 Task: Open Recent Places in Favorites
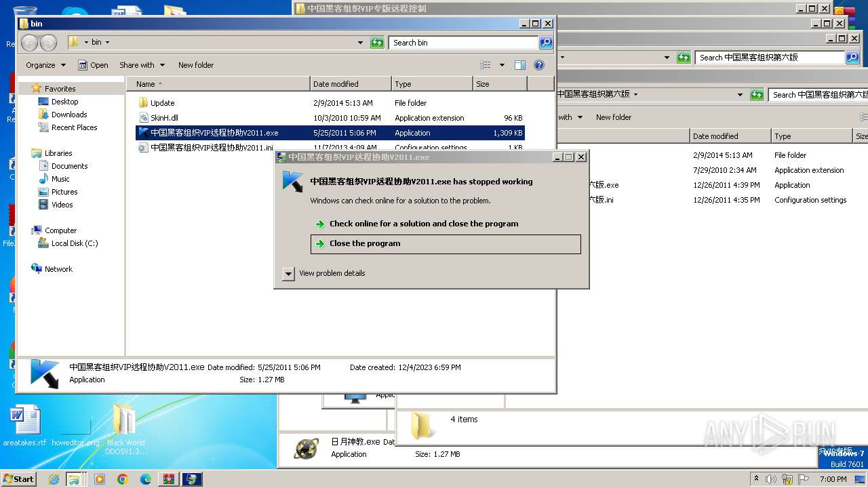click(74, 127)
